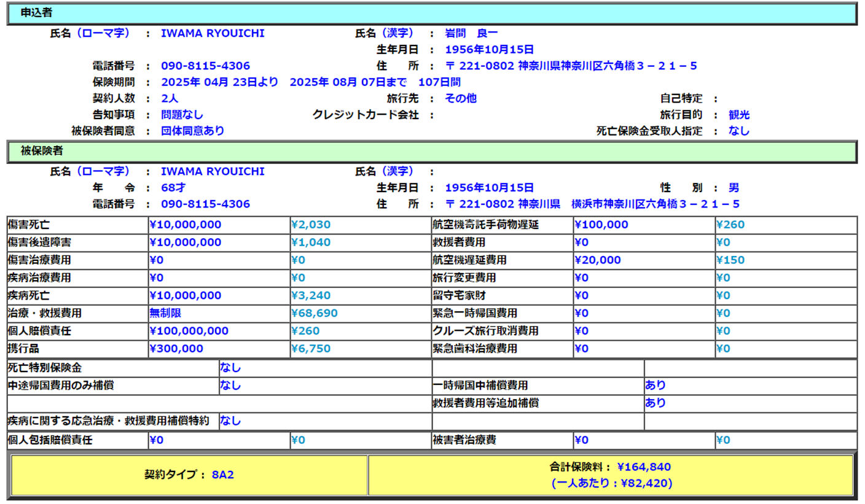Click the 航空機遅延費用 amount ¥20,000
Viewport: 865px width, 504px height.
(597, 260)
